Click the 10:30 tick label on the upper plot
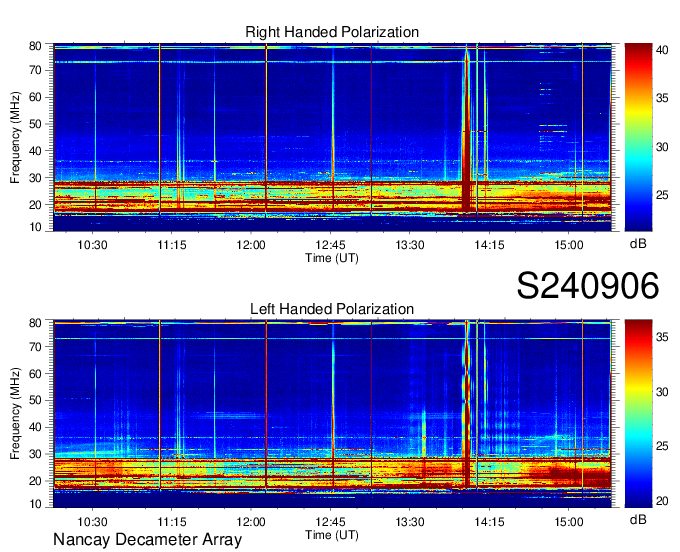This screenshot has width=680, height=552. click(92, 245)
